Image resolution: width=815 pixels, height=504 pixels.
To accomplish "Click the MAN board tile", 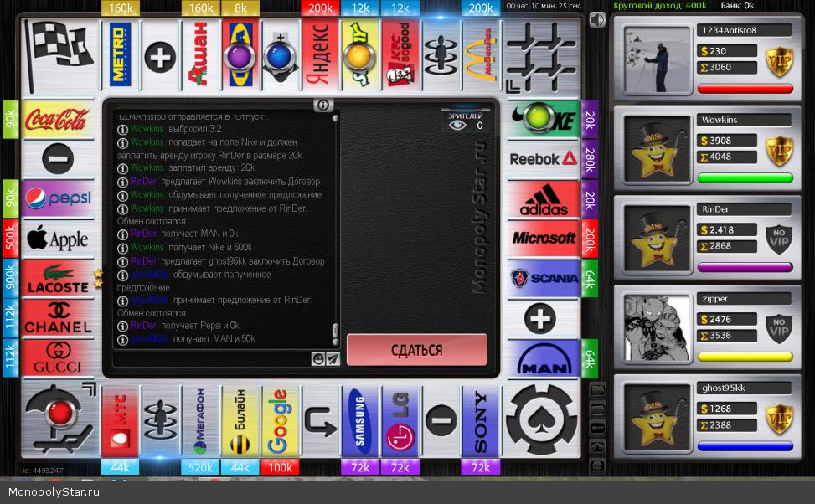I will 543,358.
